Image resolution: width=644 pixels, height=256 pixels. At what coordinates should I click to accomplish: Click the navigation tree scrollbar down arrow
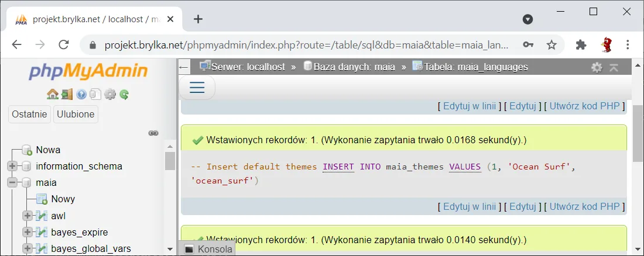coord(170,249)
